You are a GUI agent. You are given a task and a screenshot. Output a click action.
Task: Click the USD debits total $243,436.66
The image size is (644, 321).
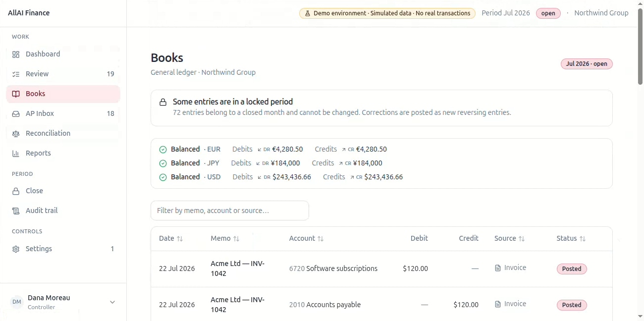292,177
